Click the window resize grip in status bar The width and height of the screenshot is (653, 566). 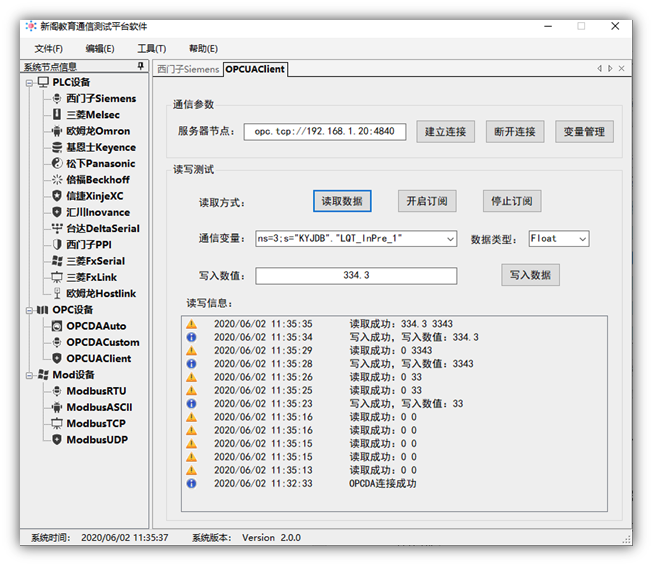pos(626,539)
